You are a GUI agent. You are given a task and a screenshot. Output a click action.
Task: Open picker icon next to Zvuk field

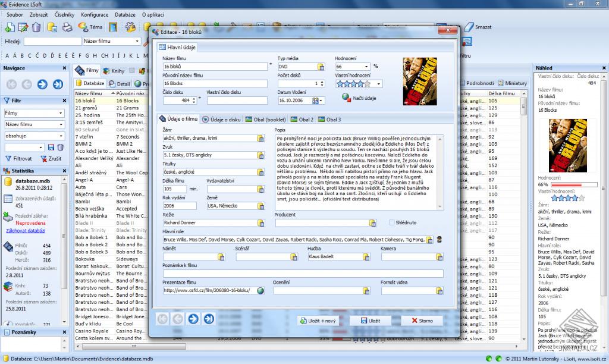point(260,155)
